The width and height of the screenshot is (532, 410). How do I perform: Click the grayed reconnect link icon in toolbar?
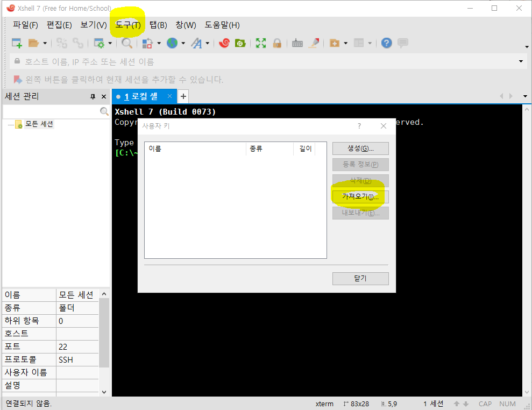click(x=78, y=43)
